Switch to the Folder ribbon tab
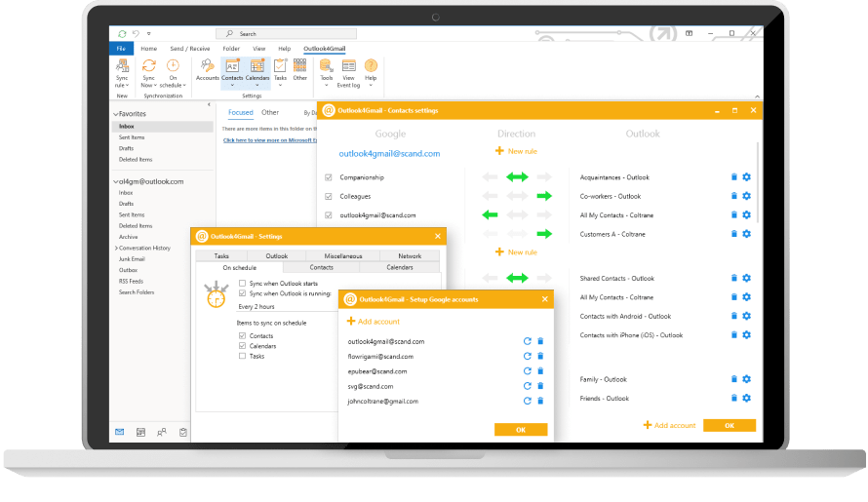Image resolution: width=868 pixels, height=502 pixels. pyautogui.click(x=231, y=49)
